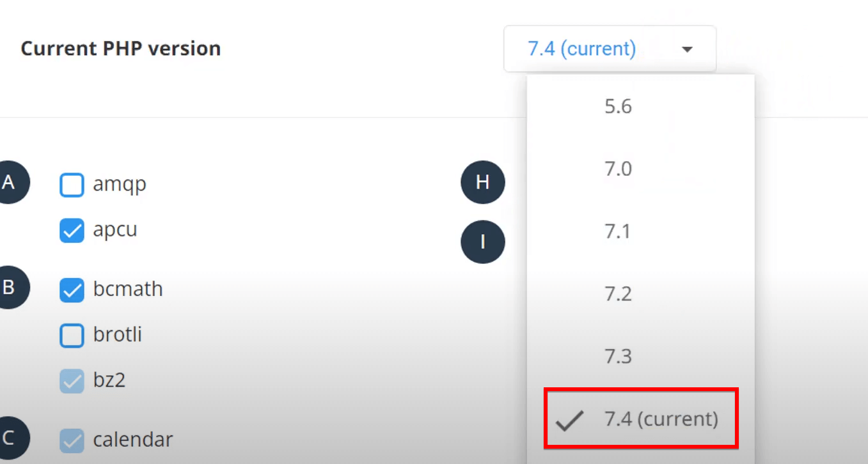
Task: Click the letter I index badge
Action: (x=483, y=242)
